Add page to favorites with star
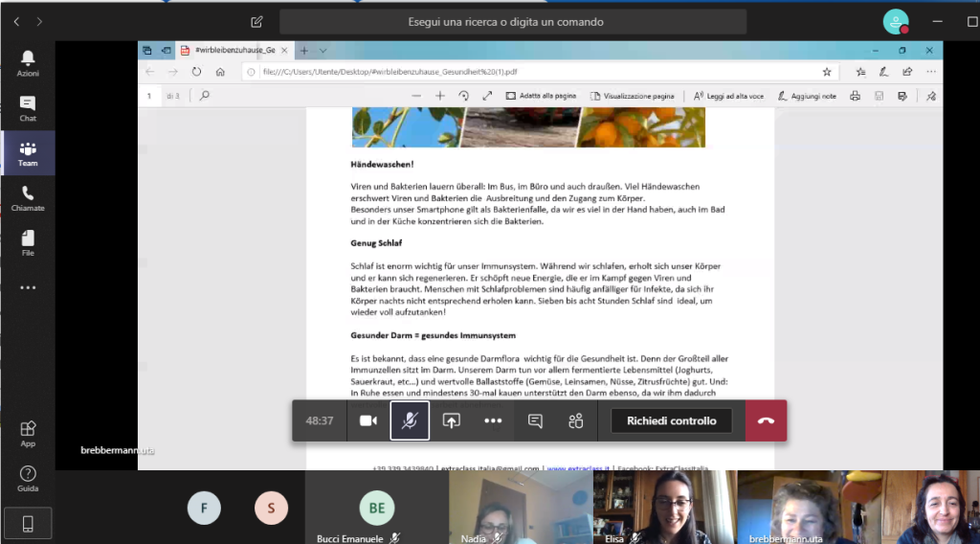This screenshot has width=980, height=544. (827, 72)
